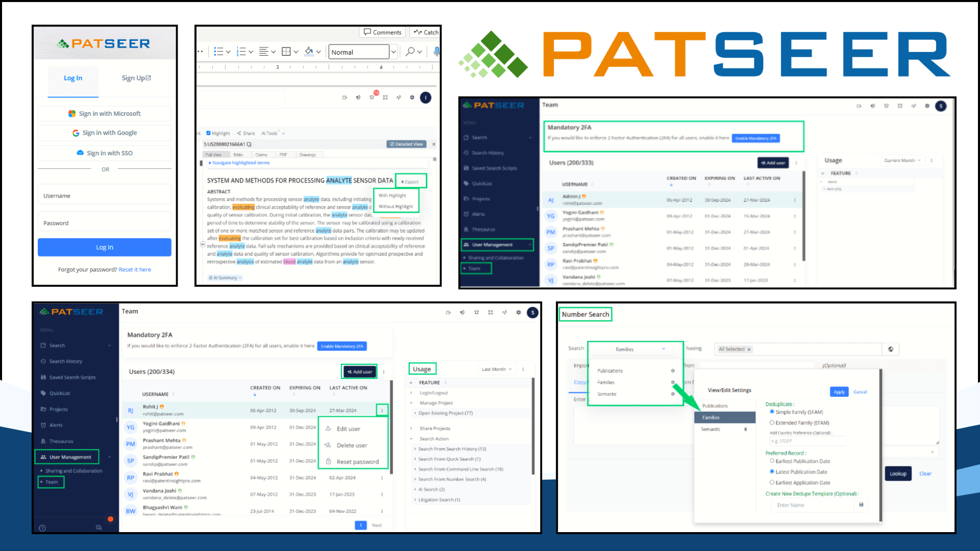Open the Last Month usage dropdown

497,369
